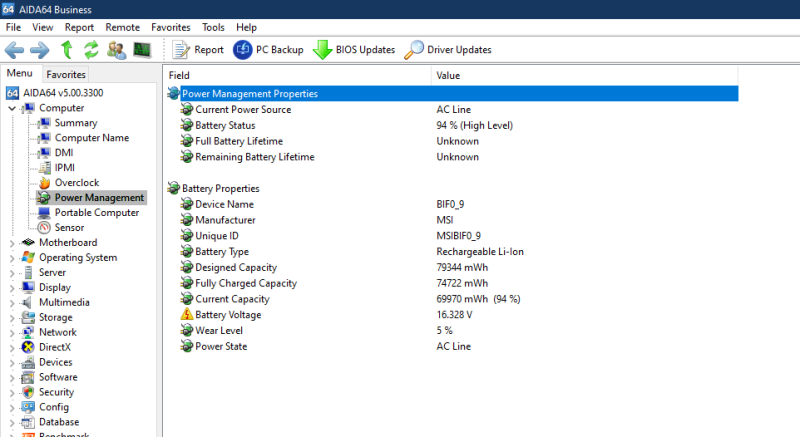Check for BIOS Updates in toolbar
The width and height of the screenshot is (800, 437).
[354, 50]
